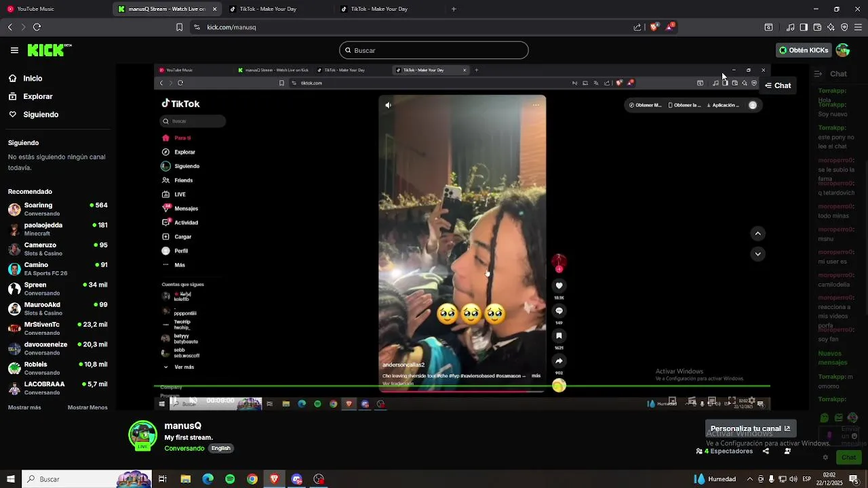
Task: Click the moderator user icon beside share
Action: (787, 451)
